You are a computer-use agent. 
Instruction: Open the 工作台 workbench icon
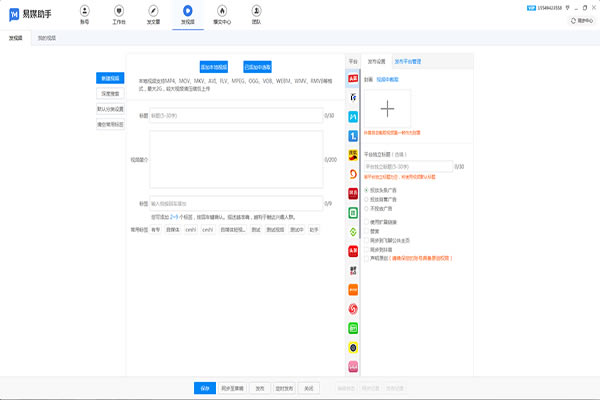[119, 11]
